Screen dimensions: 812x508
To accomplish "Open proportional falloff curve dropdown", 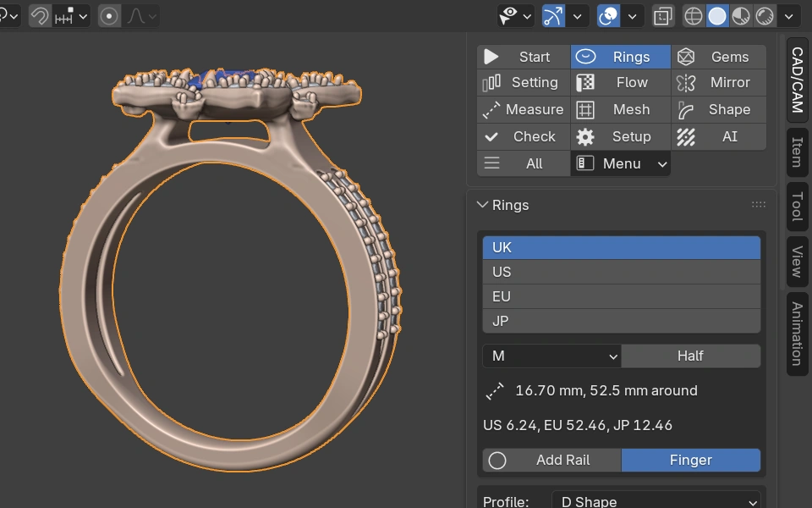I will [140, 16].
